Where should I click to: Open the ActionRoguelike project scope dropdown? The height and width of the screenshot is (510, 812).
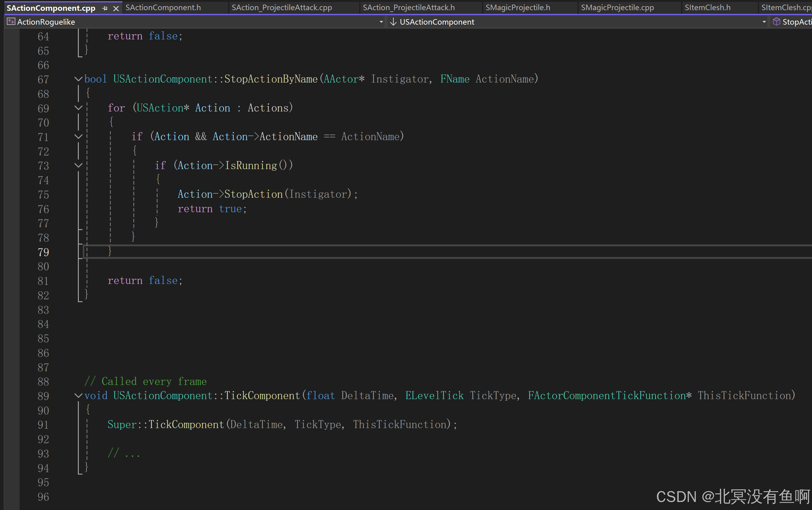coord(381,22)
